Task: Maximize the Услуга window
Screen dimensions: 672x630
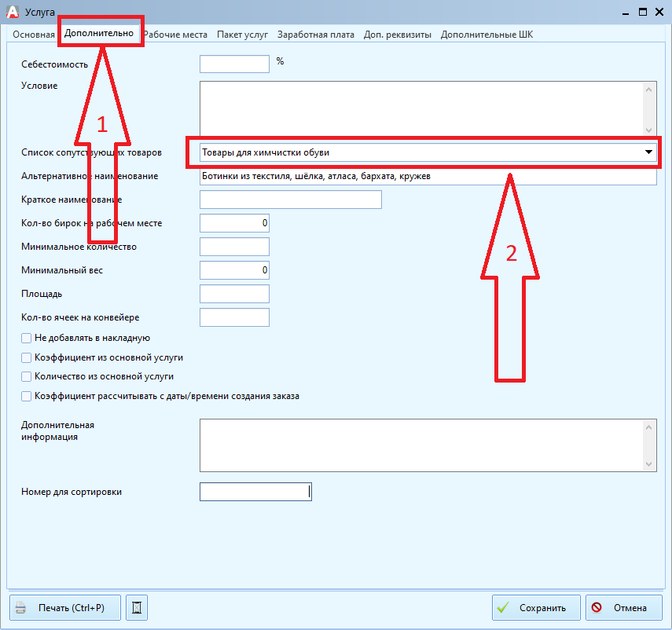Action: coord(643,12)
